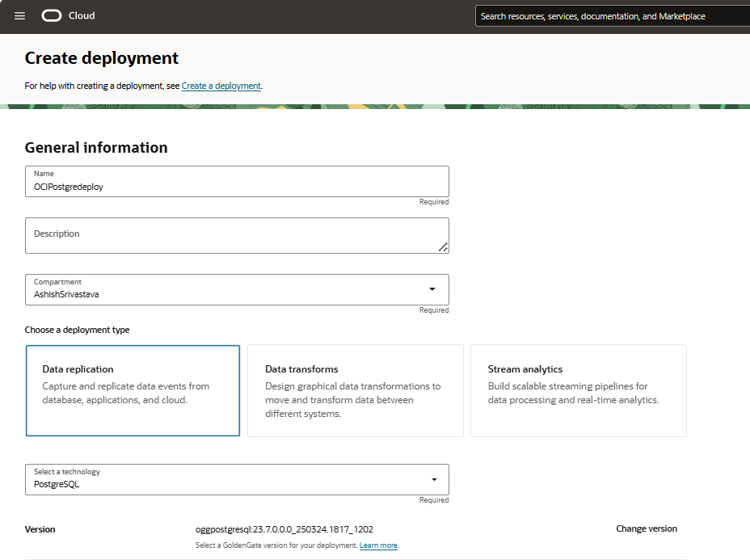Click the Choose a deployment type label
Viewport: 750px width, 560px height.
pyautogui.click(x=77, y=330)
